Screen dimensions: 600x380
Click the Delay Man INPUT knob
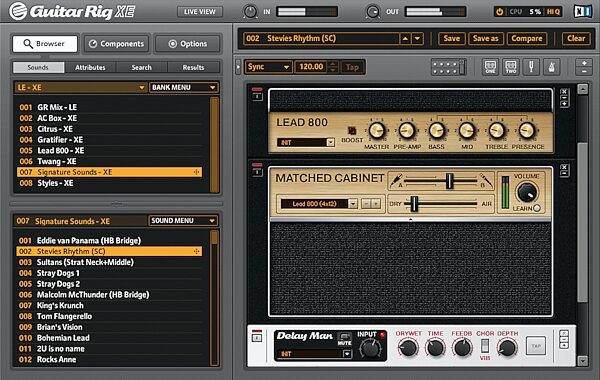click(x=370, y=348)
